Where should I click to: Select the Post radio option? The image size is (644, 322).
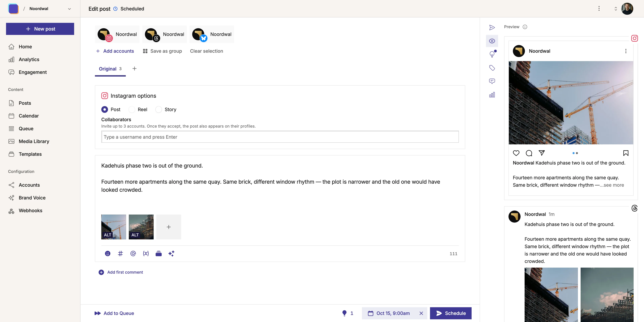click(104, 110)
